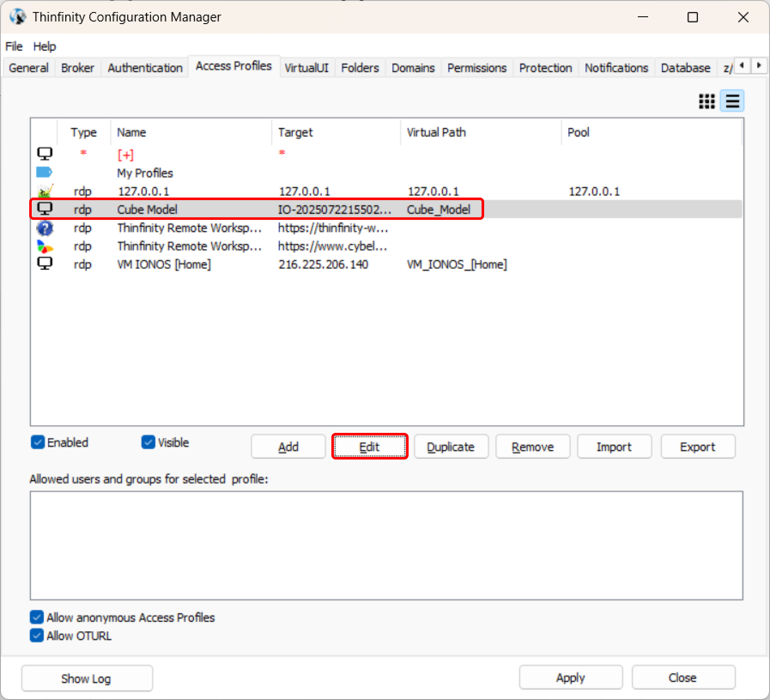Switch to the Permissions tab
The image size is (770, 700).
point(477,68)
